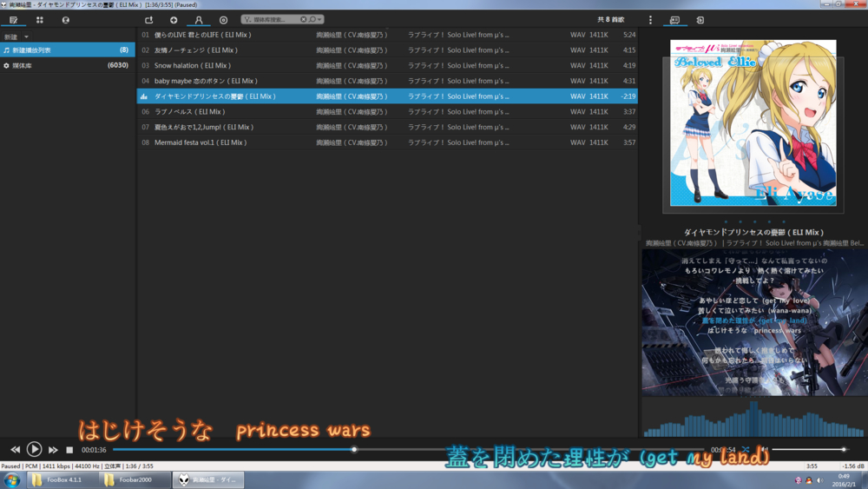Click the now-playing indicator icon on row 05
868x489 pixels.
tap(144, 96)
